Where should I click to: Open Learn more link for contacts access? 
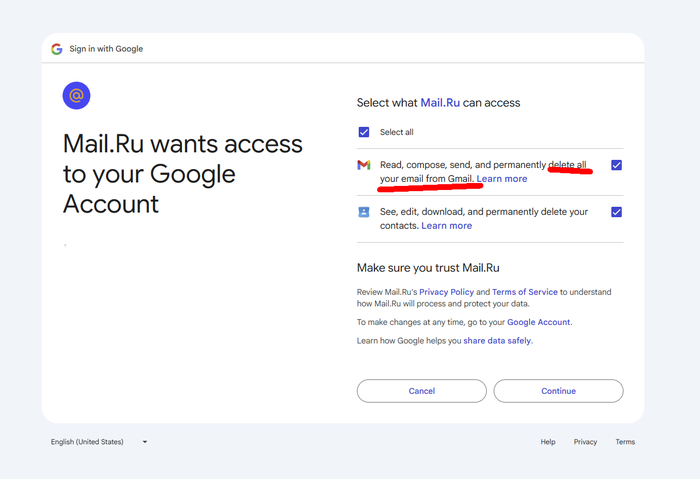coord(447,226)
